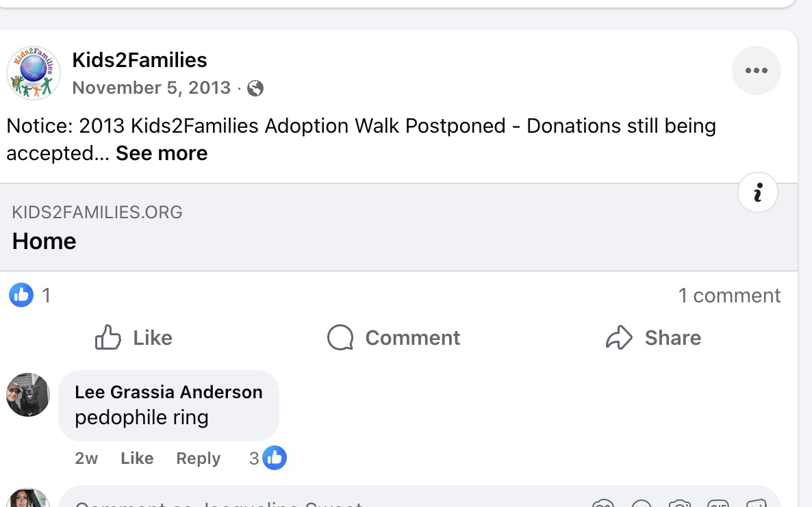
Task: Click the link info "i" icon
Action: click(x=758, y=194)
